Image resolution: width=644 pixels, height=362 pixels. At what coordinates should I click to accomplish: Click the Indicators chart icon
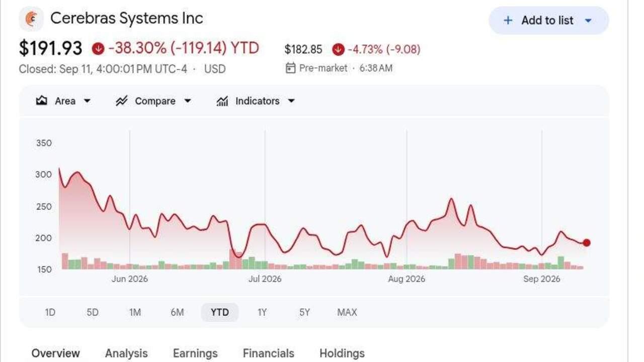(x=222, y=101)
